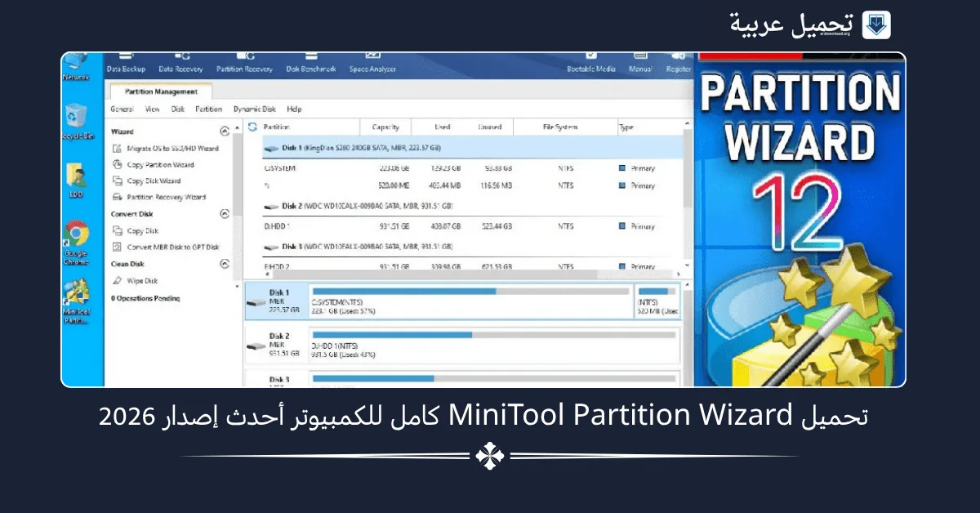Screen dimensions: 980x513
Task: Click the Copy Disk icon under Convert Disk
Action: 118,231
